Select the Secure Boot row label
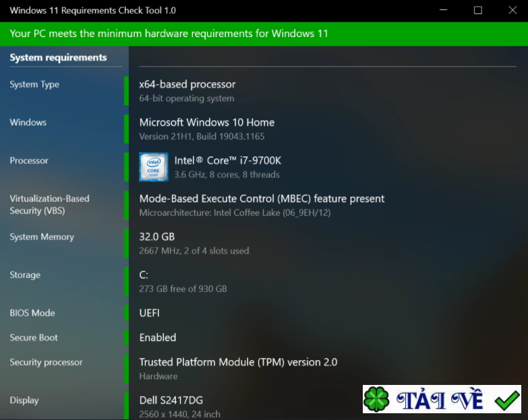Viewport: 528px width, 420px height. (34, 338)
